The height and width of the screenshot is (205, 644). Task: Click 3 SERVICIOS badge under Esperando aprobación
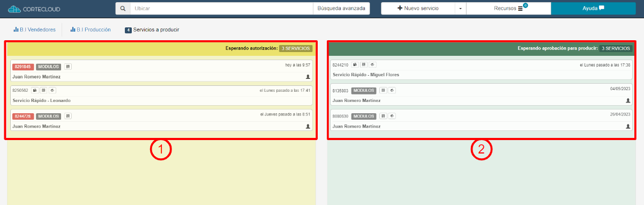tap(616, 48)
